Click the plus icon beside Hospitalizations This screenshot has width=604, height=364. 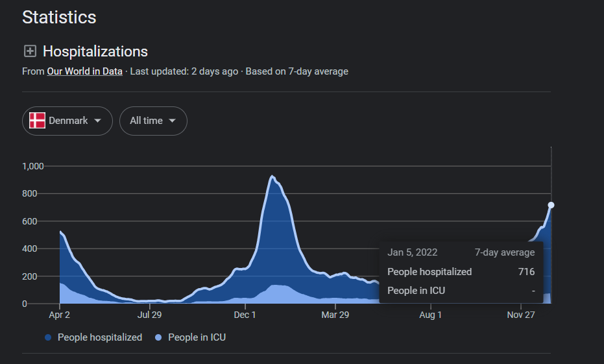click(x=30, y=51)
